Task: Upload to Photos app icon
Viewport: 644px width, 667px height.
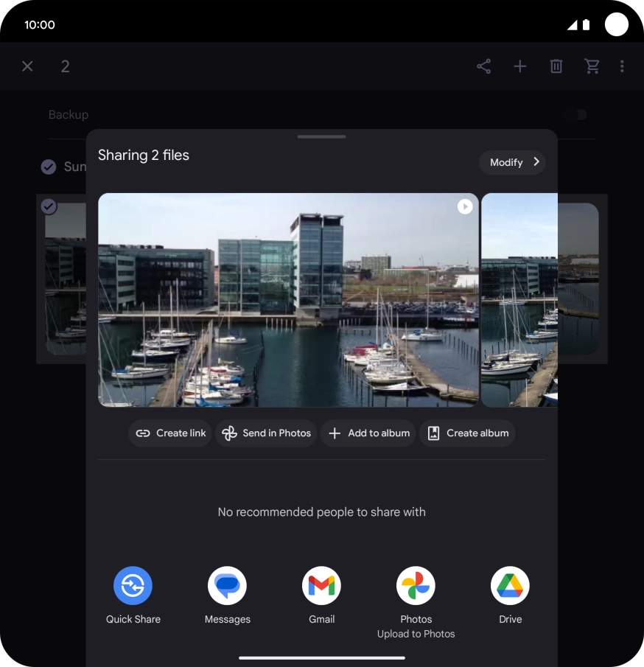Action: [416, 586]
